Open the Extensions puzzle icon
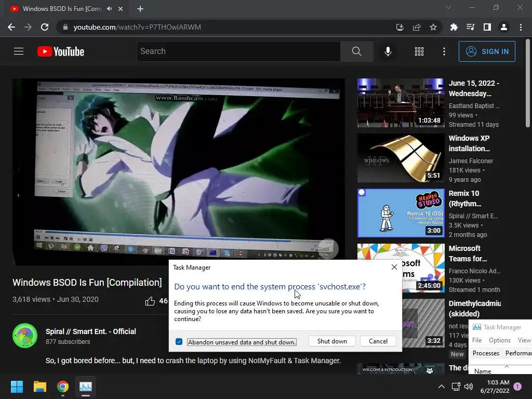 point(454,27)
